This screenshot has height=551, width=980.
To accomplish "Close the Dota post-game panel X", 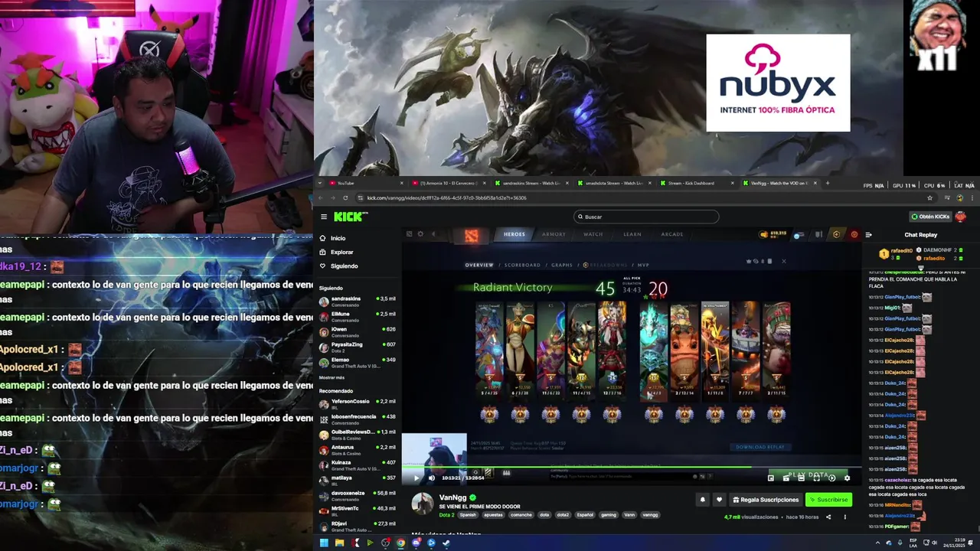I will pyautogui.click(x=783, y=261).
